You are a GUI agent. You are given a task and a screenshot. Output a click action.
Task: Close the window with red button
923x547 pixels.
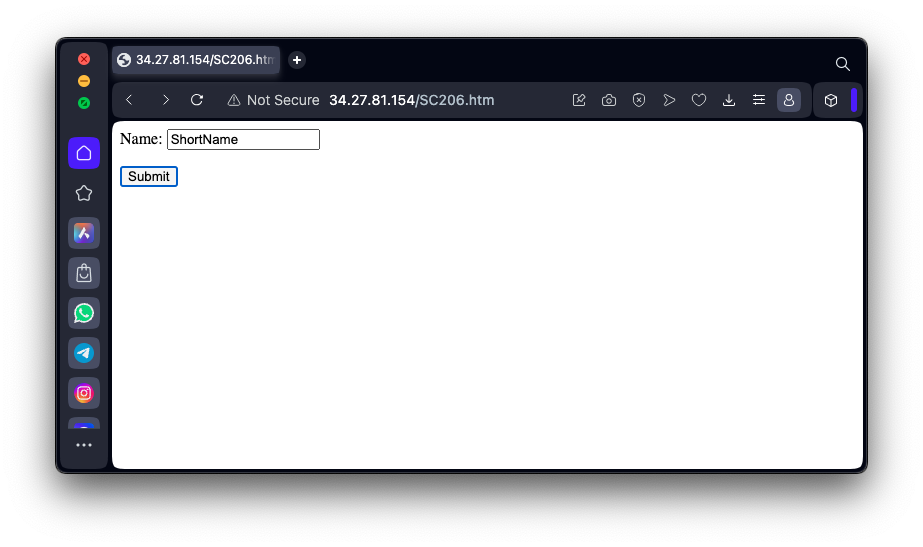(x=84, y=59)
